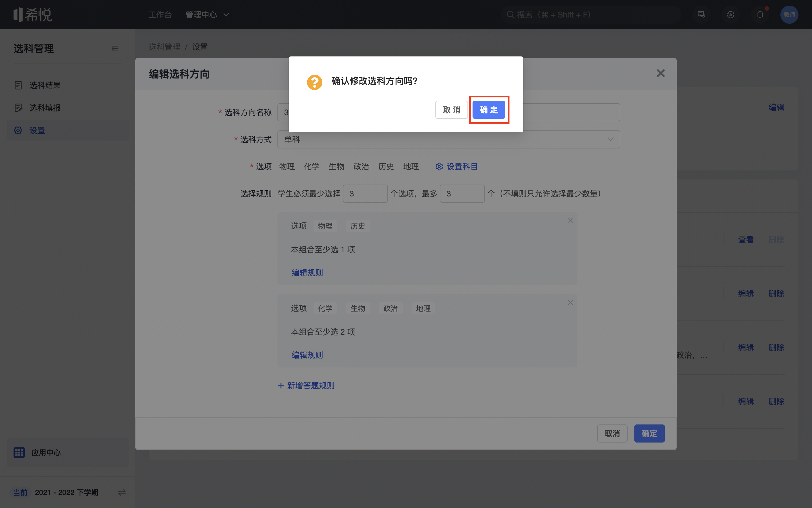This screenshot has height=508, width=812.
Task: Expand the 管理中心 dropdown menu
Action: (207, 15)
